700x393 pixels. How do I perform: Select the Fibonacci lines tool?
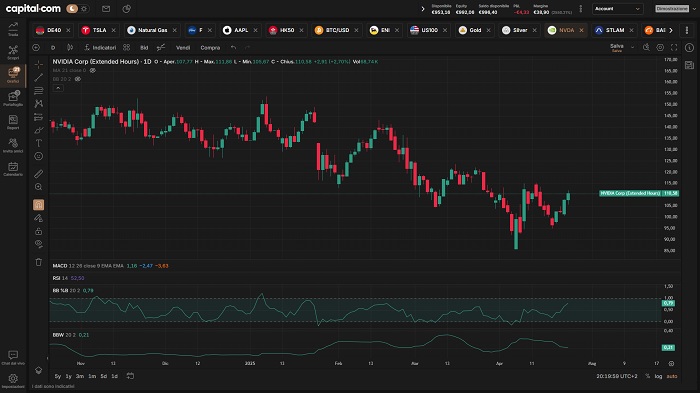tap(39, 91)
